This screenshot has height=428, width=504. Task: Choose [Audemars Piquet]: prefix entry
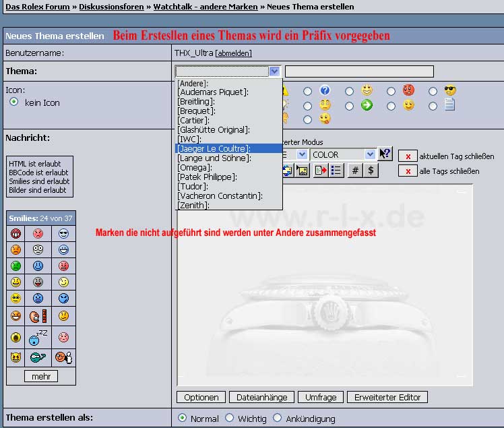coord(213,92)
